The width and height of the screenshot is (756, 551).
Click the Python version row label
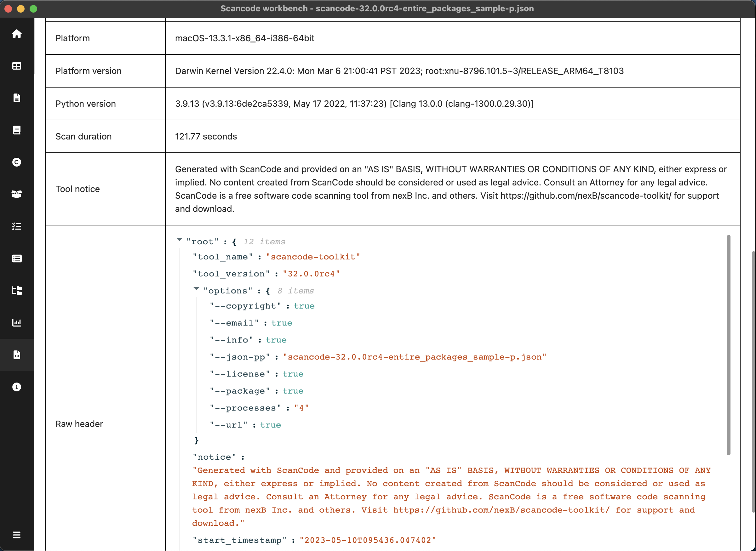tap(85, 104)
